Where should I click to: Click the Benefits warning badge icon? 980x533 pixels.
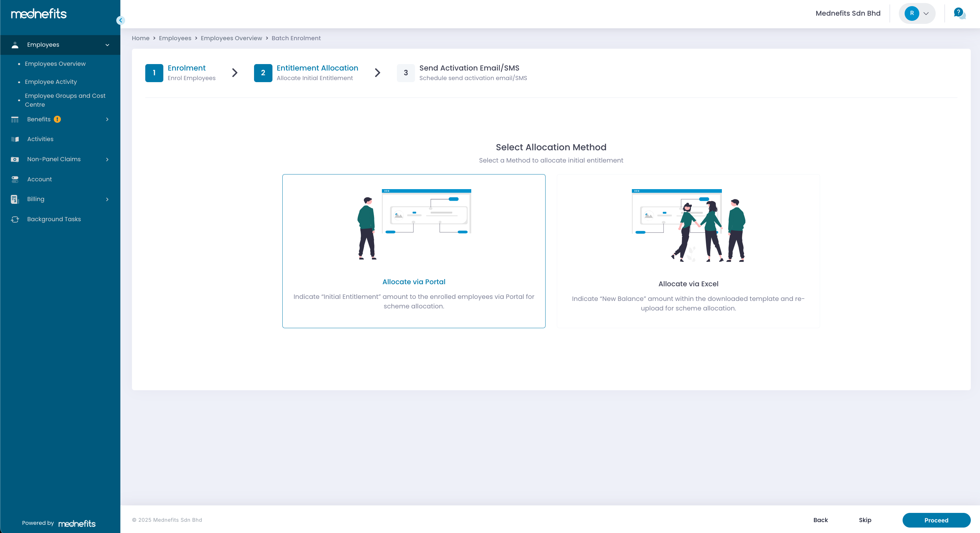[x=57, y=119]
